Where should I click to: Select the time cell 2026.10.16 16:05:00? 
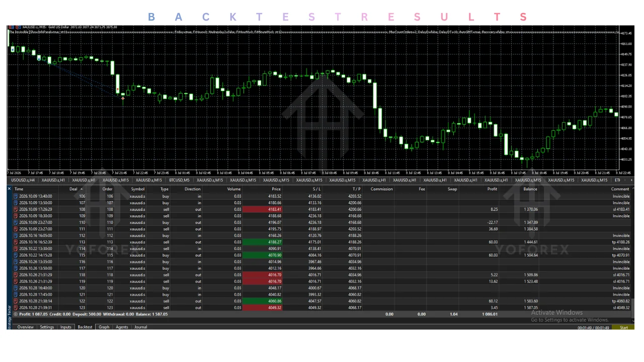coord(36,235)
